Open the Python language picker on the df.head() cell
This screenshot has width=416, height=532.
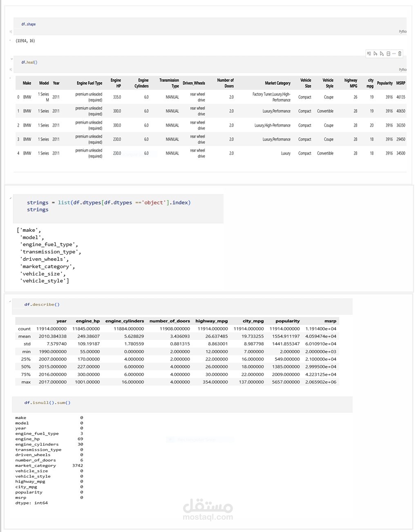[403, 69]
